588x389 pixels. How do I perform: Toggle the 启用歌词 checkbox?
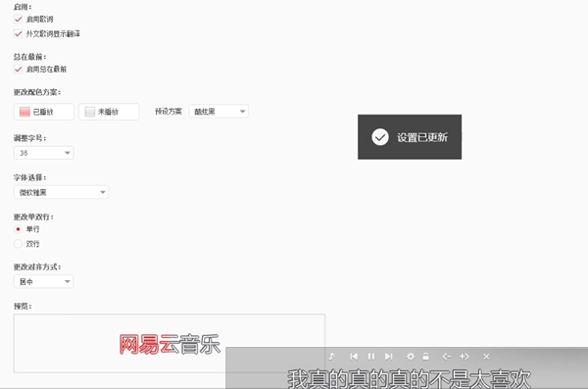coord(18,20)
